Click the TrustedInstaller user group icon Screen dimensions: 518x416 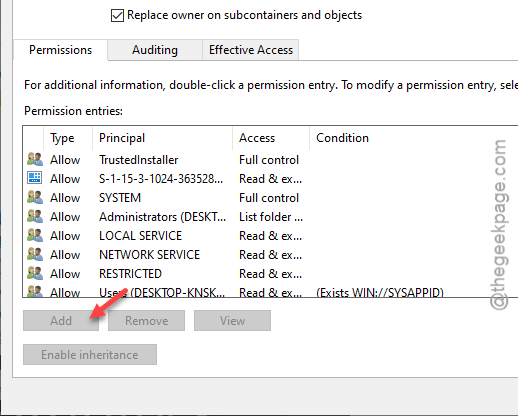[x=35, y=159]
